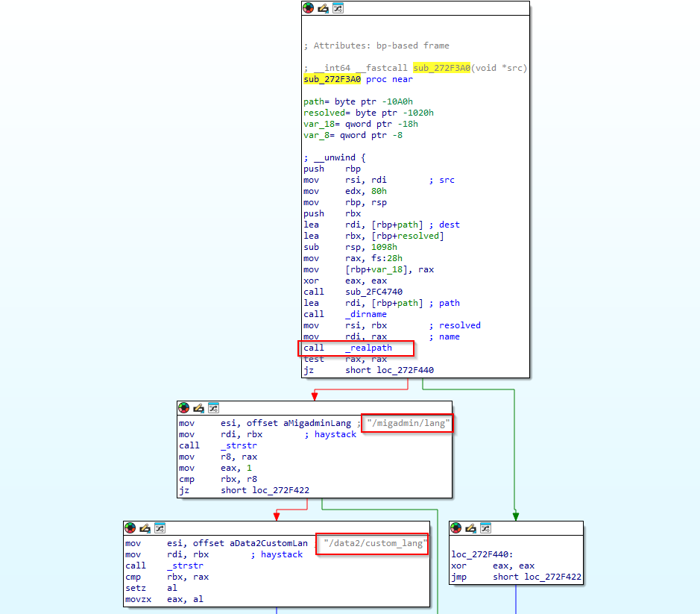Click the _dirname call target
Screen dimensions: 700x614
tap(366, 314)
